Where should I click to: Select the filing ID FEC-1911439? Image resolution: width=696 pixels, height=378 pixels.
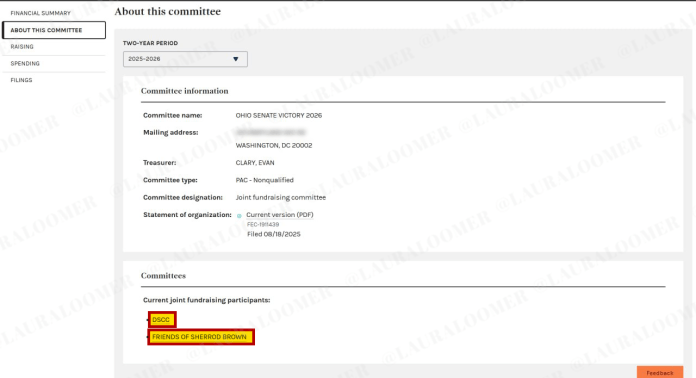263,224
